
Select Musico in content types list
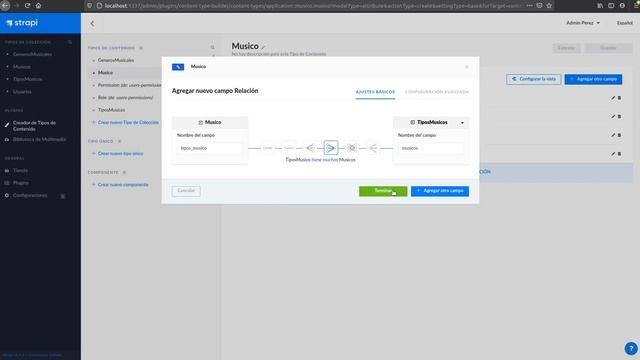coord(105,73)
